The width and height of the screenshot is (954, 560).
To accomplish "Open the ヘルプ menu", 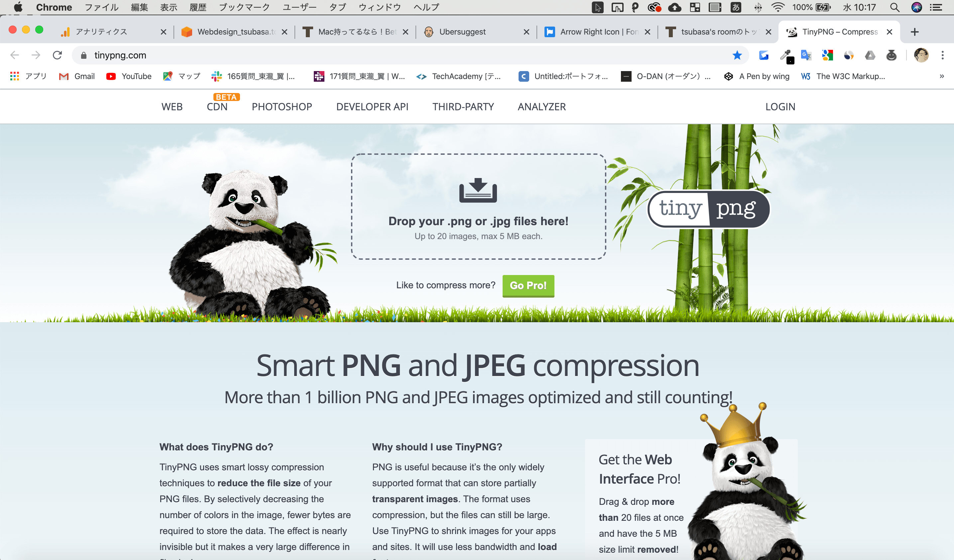I will pyautogui.click(x=426, y=7).
